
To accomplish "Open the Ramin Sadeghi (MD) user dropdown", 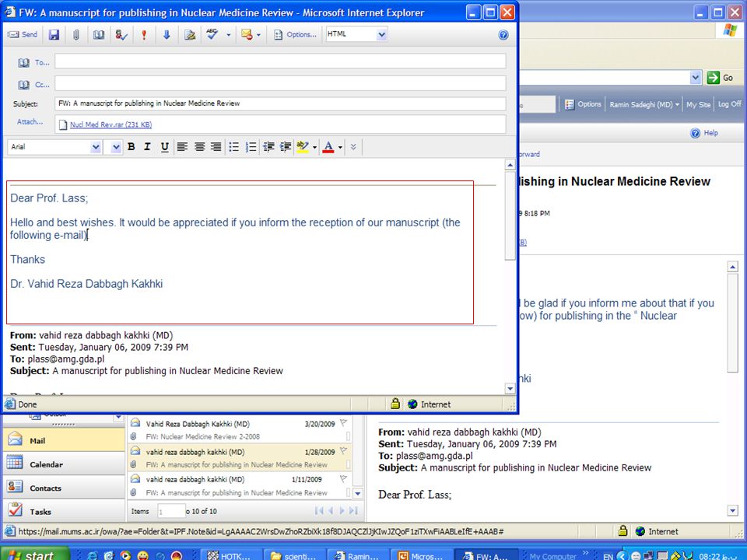I will pyautogui.click(x=644, y=104).
